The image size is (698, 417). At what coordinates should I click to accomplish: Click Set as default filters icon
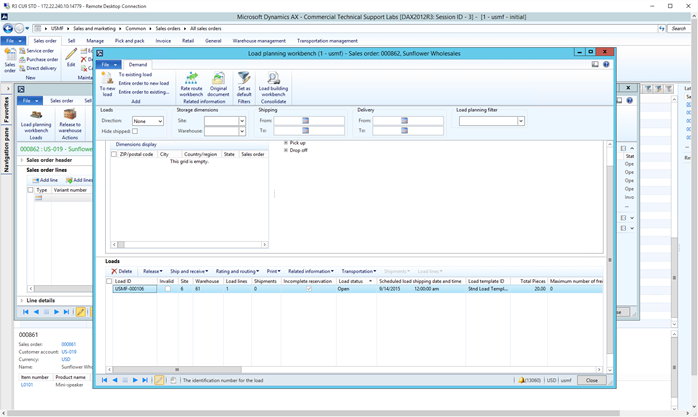coord(243,78)
